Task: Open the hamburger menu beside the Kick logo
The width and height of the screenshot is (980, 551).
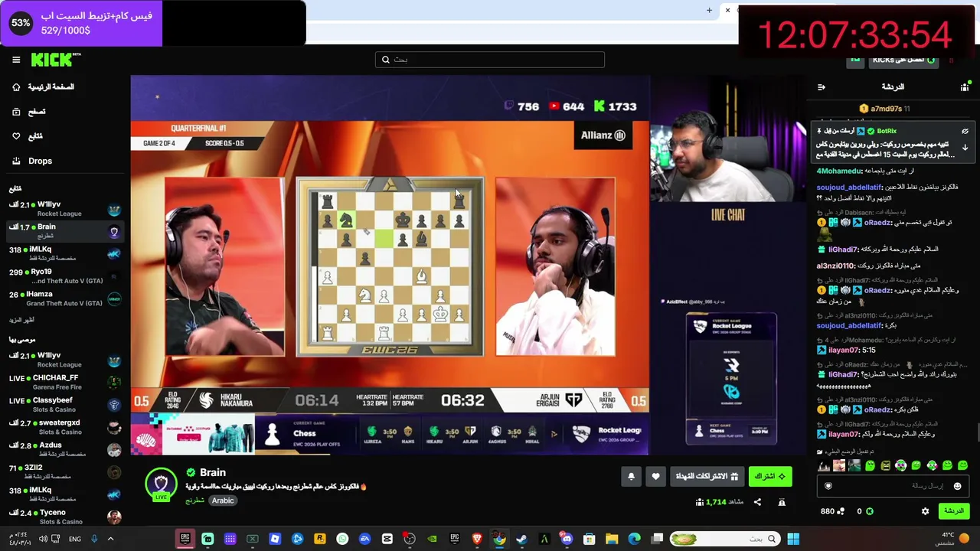Action: (16, 60)
